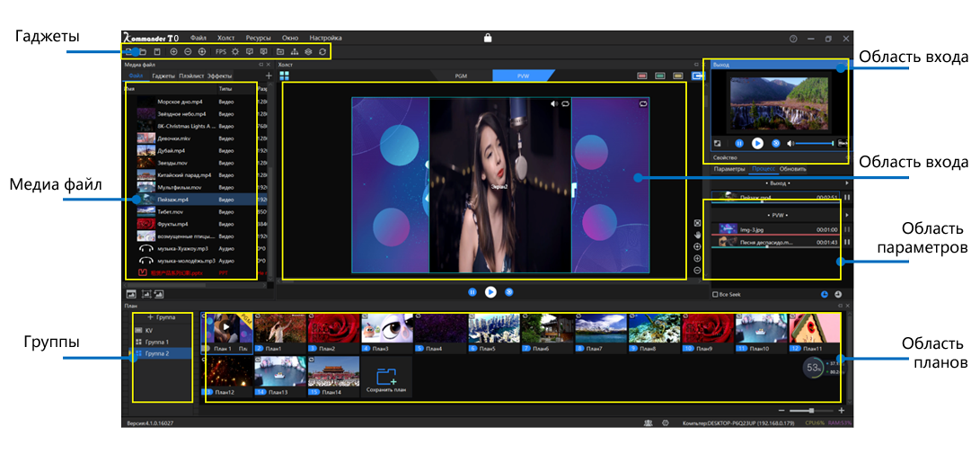Click the brightness sun toolbar icon
This screenshot has width=980, height=454.
pos(235,52)
